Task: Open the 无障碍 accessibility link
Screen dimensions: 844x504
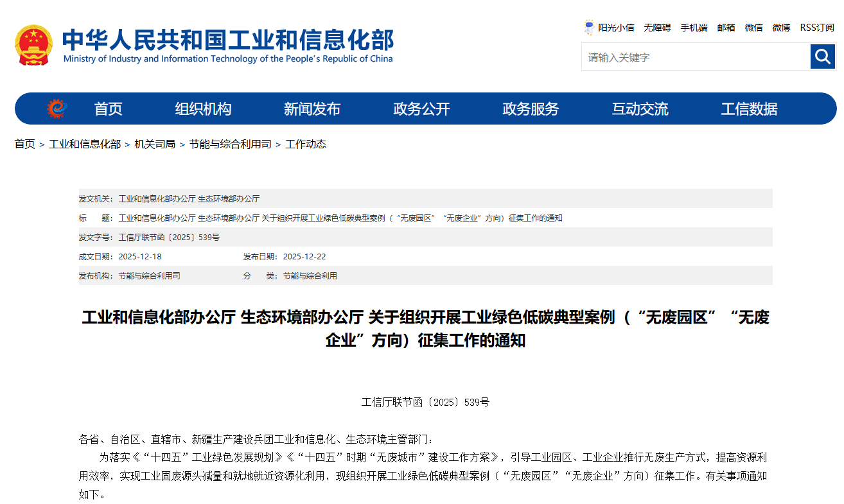Action: (657, 28)
